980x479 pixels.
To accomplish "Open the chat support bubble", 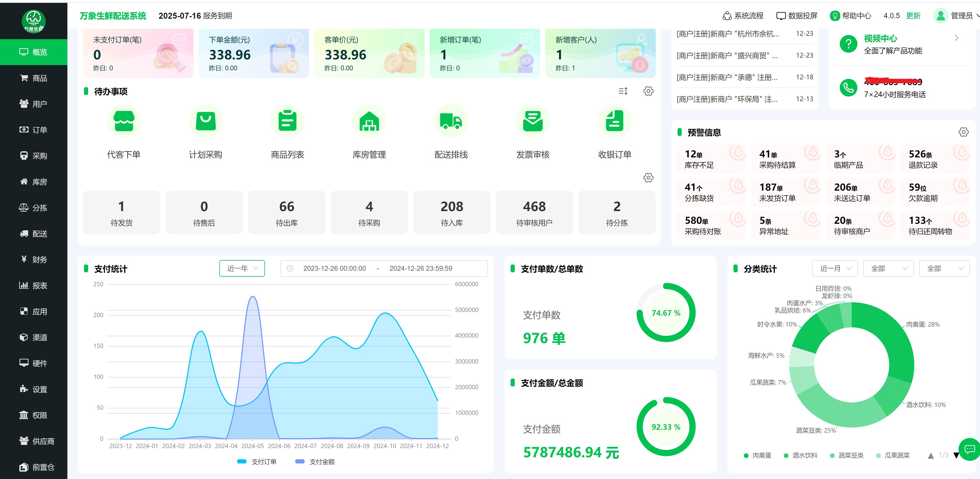I will click(969, 449).
